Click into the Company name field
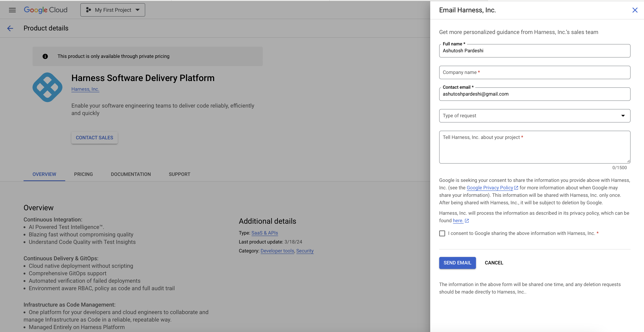 click(534, 72)
